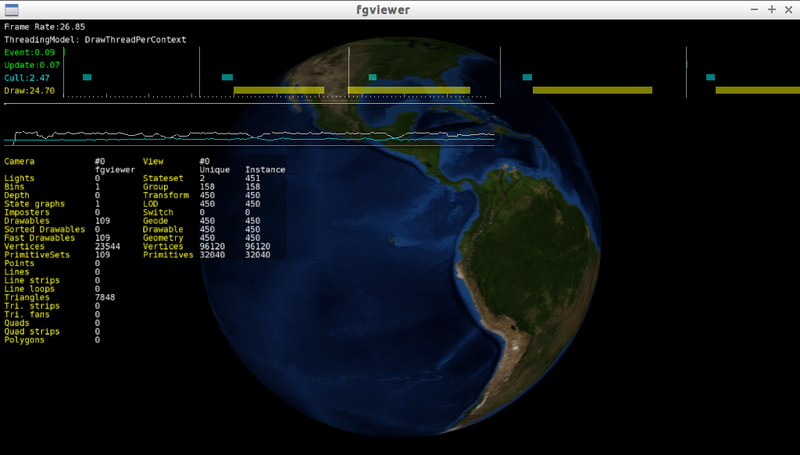Minimize the fgviewer window

[x=754, y=10]
